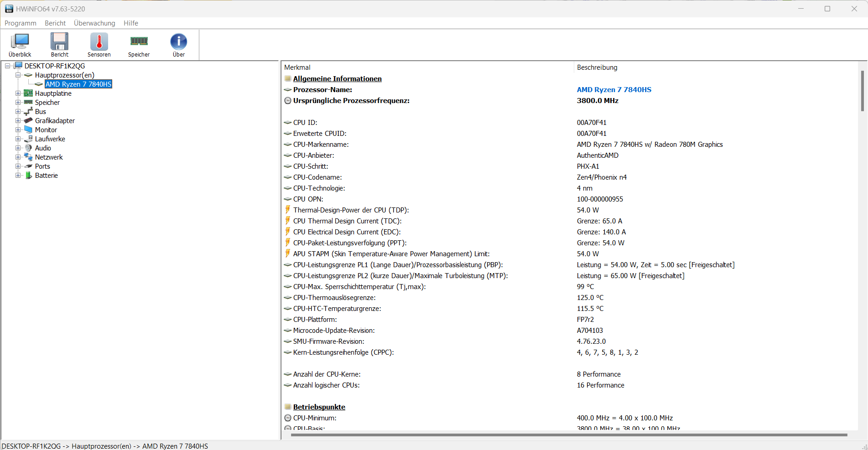Maximize the HWiNFO64 window
Viewport: 868px width, 450px height.
827,9
